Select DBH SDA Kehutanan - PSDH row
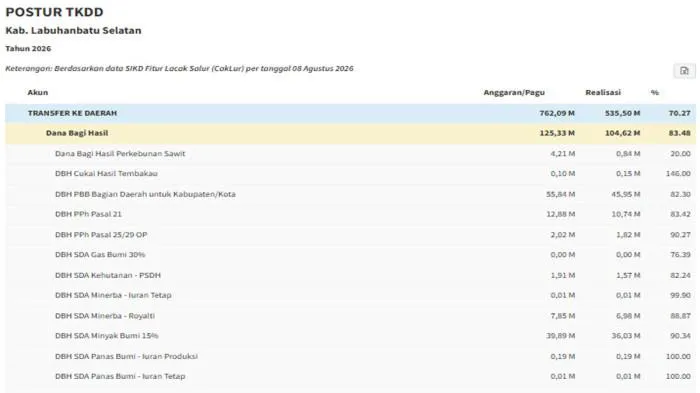 click(350, 275)
